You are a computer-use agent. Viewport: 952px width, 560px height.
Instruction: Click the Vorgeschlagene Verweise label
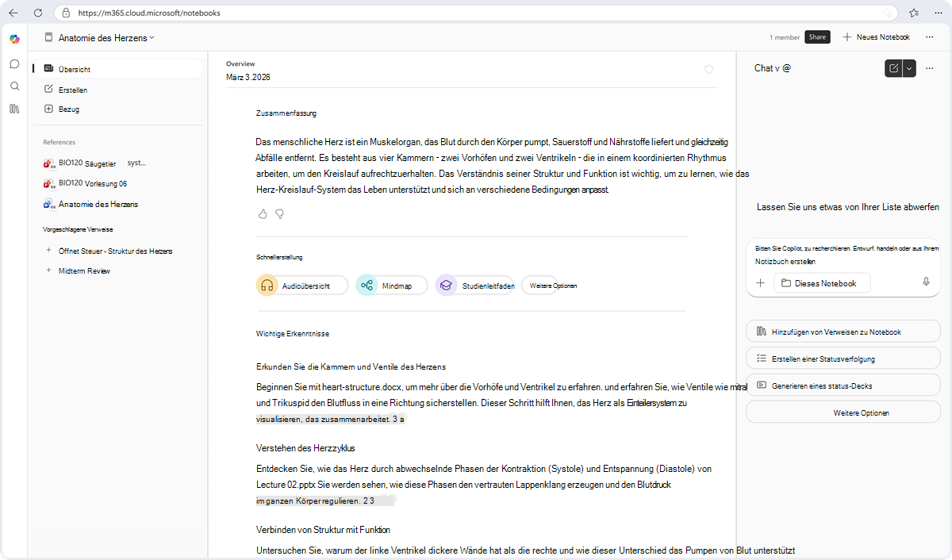[x=78, y=229]
